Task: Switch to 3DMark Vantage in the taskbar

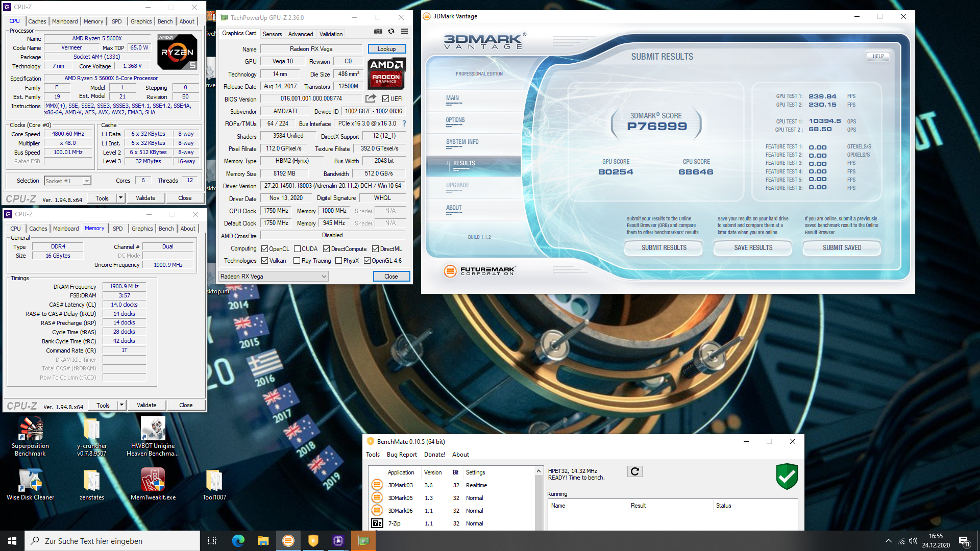Action: coord(288,541)
